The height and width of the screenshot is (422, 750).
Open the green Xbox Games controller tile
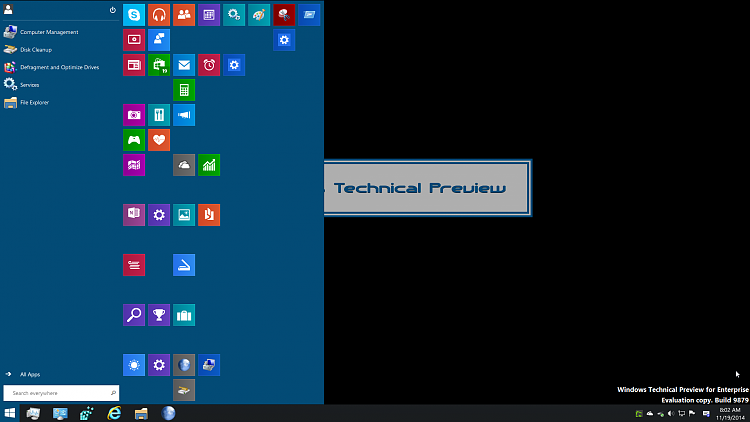coord(134,140)
